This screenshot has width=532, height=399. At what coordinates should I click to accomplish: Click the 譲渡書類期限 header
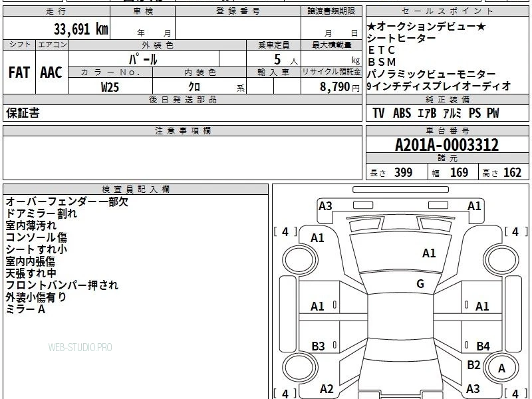(x=331, y=11)
